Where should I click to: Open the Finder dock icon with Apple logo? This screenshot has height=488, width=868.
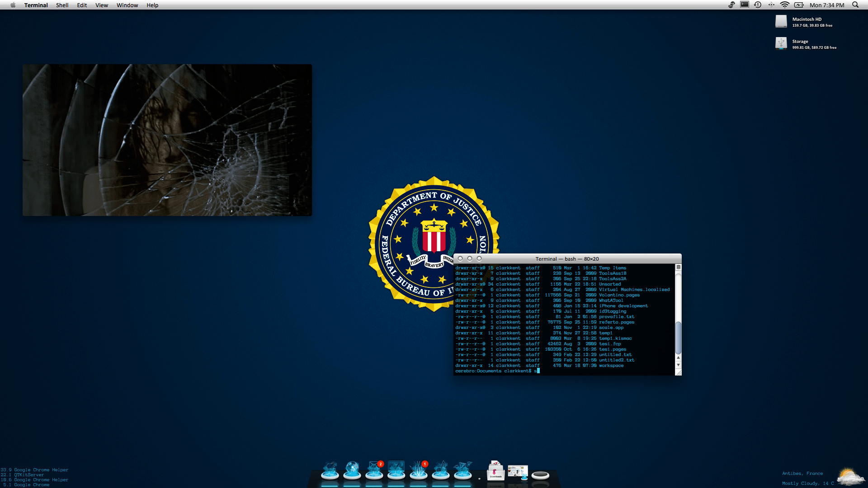coord(330,471)
